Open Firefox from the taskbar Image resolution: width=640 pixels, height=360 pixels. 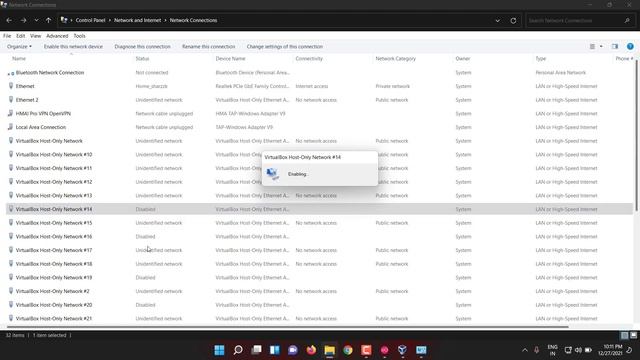(311, 350)
